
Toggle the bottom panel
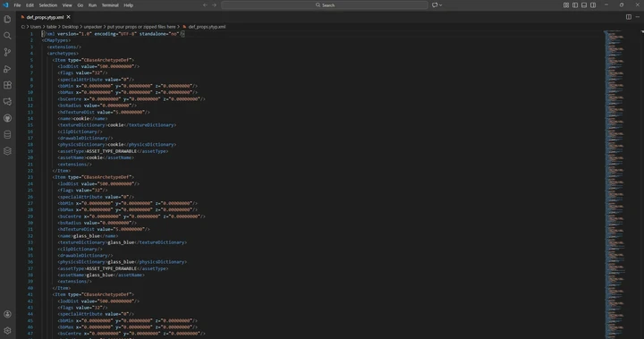[584, 5]
